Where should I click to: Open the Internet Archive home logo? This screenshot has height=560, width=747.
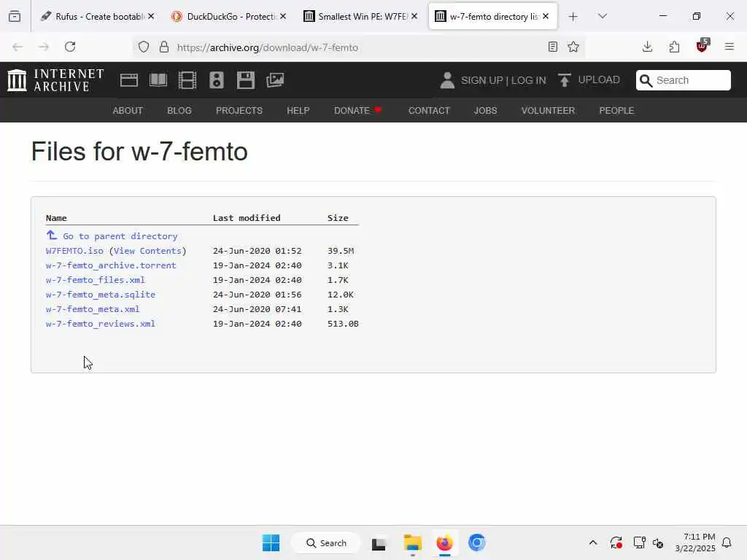[x=55, y=80]
